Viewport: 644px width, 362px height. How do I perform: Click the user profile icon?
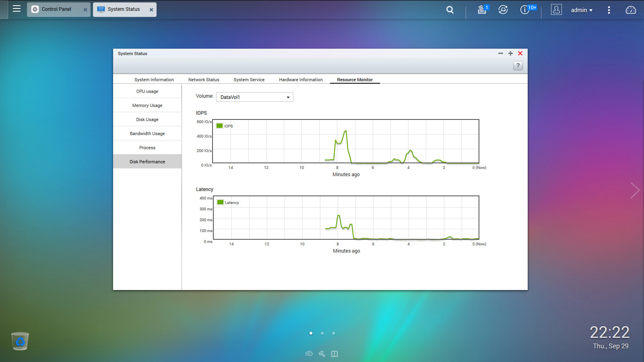coord(556,10)
